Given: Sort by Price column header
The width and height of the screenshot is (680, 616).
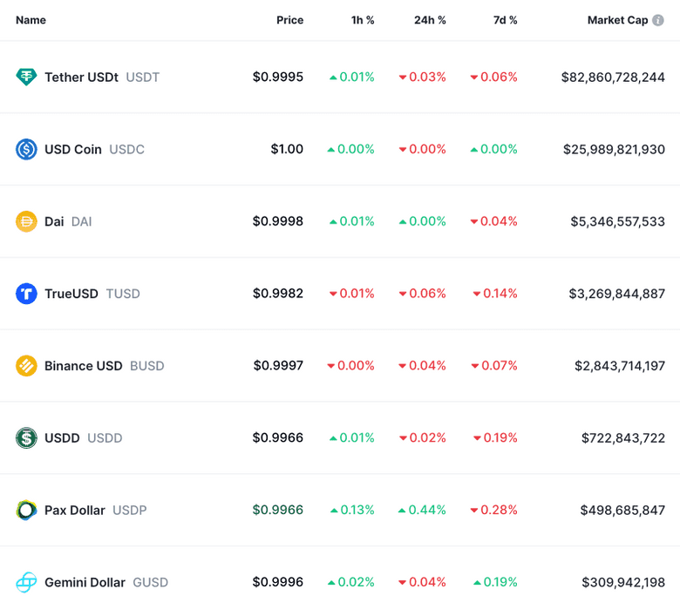Looking at the screenshot, I should pos(289,20).
